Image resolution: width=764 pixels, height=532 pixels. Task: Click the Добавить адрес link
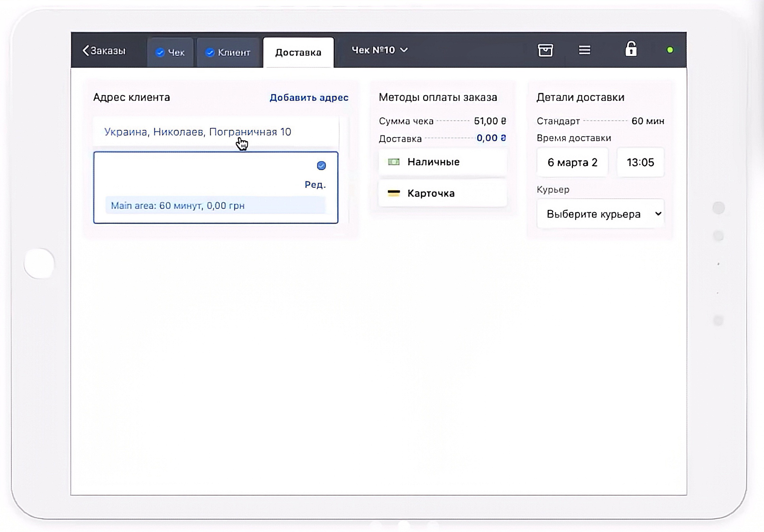click(309, 97)
